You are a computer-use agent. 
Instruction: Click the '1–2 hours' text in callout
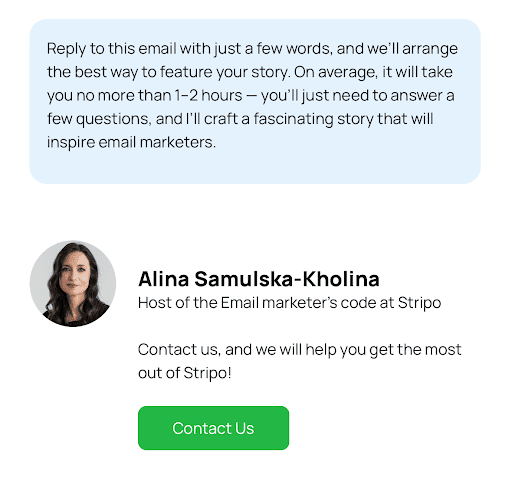click(208, 95)
